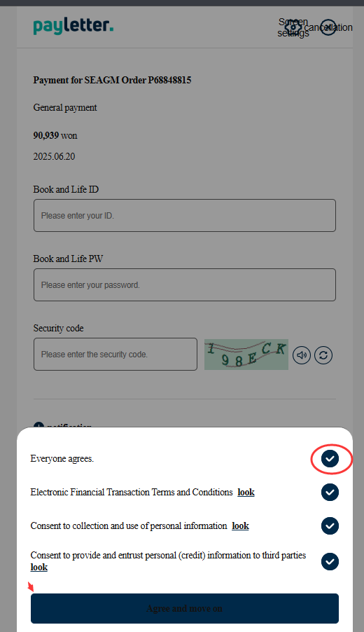Click the captcha image 198ECK
The image size is (364, 632).
tap(246, 355)
